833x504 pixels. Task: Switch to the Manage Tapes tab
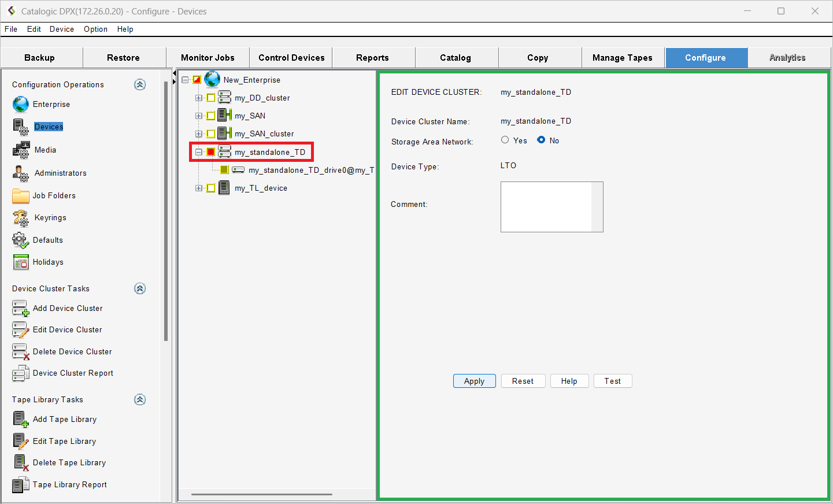622,58
